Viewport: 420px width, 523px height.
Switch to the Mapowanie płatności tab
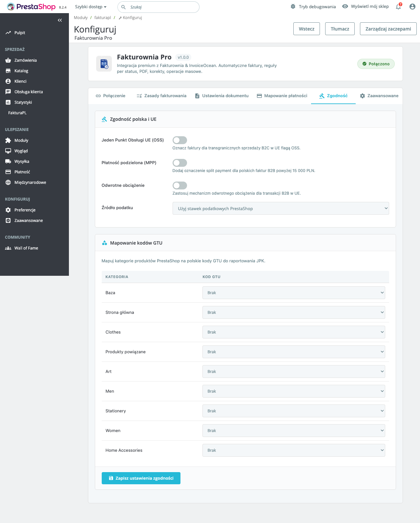click(x=282, y=96)
